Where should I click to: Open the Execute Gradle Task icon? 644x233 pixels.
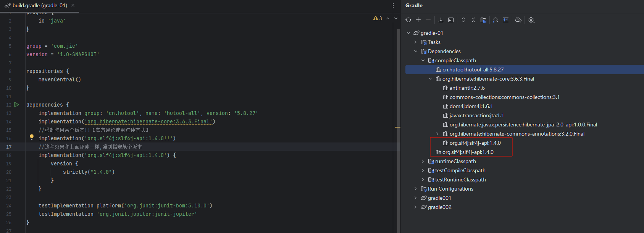(451, 20)
